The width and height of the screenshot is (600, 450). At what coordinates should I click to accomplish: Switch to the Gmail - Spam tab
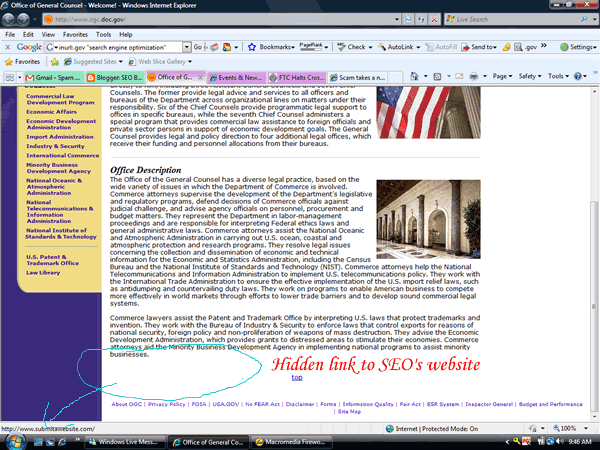point(54,78)
